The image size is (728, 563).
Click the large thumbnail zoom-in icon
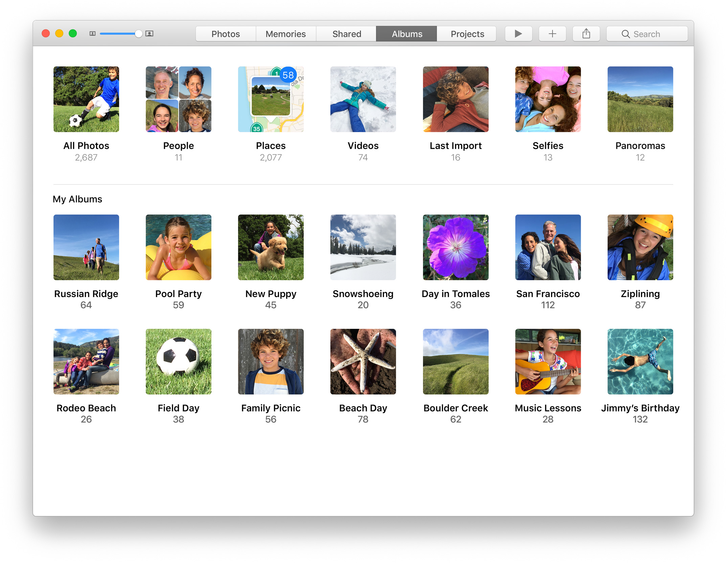click(149, 34)
